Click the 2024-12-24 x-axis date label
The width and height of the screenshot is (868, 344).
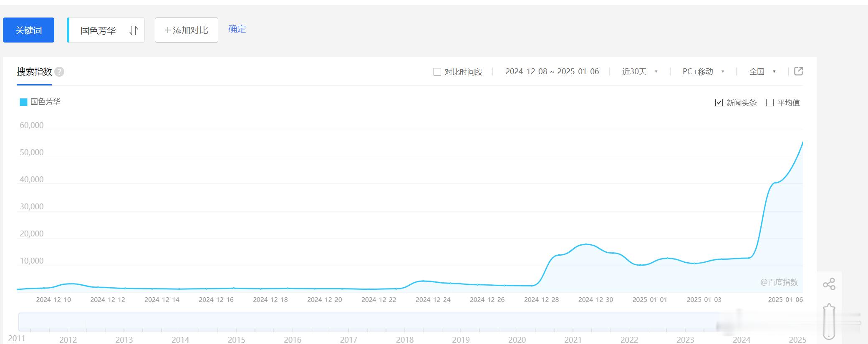point(433,299)
